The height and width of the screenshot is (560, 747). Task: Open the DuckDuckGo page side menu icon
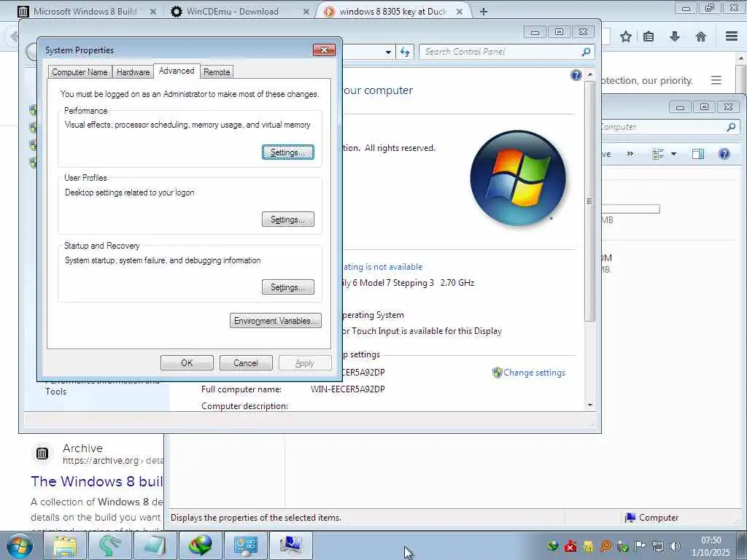[716, 80]
